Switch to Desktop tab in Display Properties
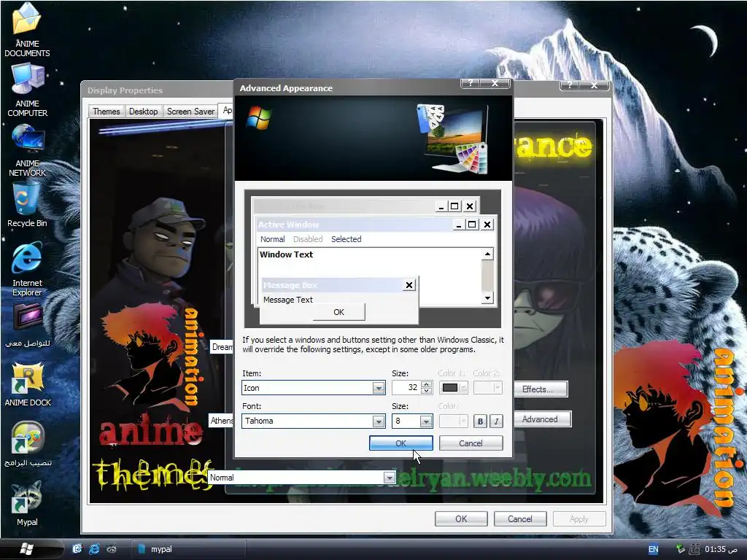The width and height of the screenshot is (747, 560). pos(144,112)
